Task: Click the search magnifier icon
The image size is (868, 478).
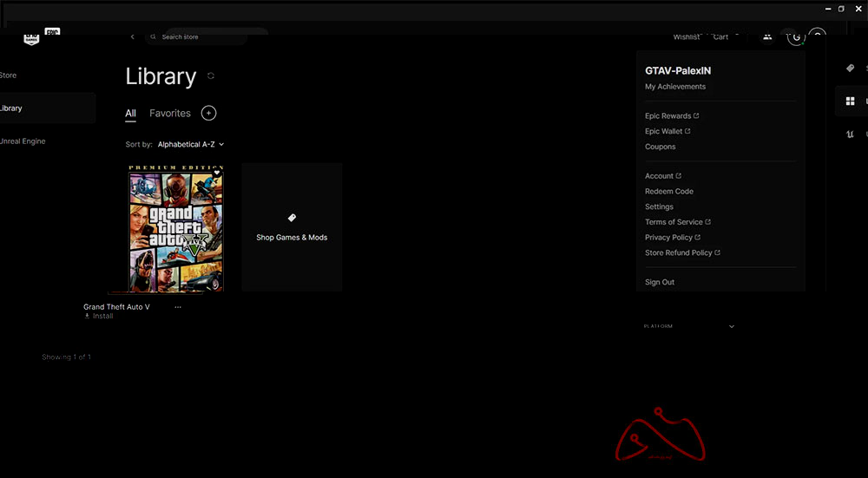Action: (x=154, y=37)
